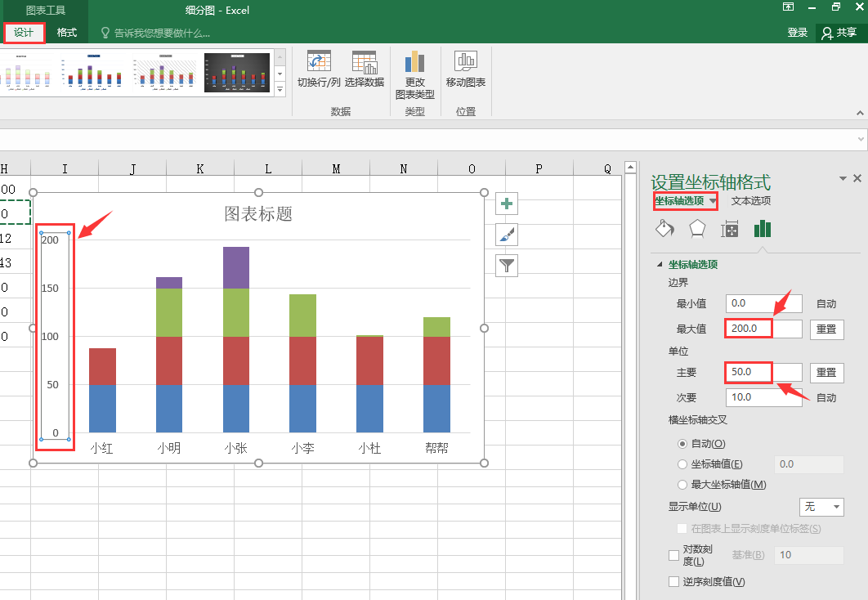Click the Maximum 200.0 input field
This screenshot has height=600, width=868.
(x=764, y=329)
